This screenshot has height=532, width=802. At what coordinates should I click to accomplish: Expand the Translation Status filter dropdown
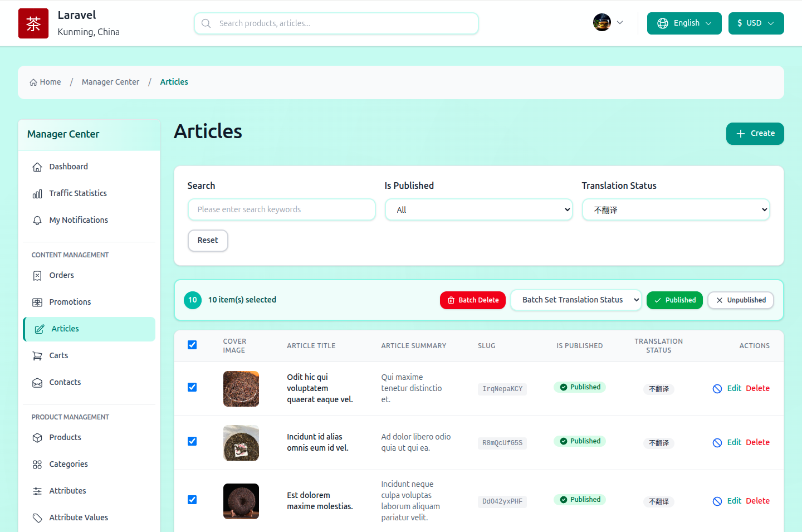click(676, 210)
